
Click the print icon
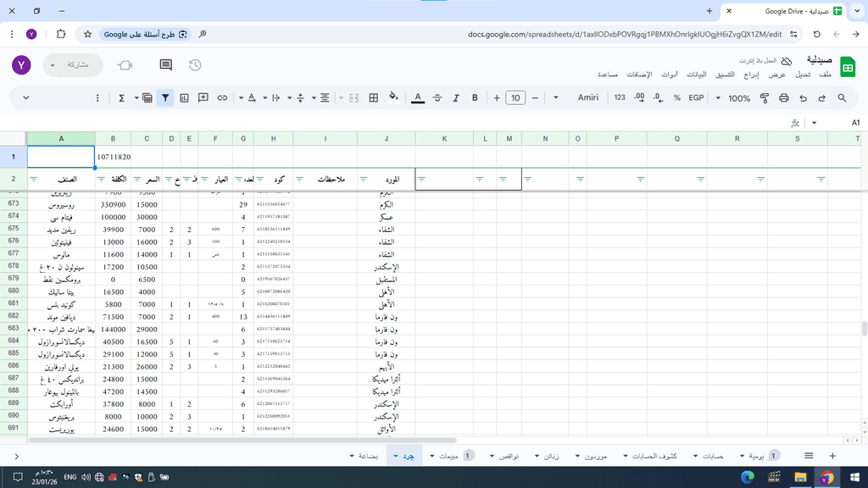784,98
